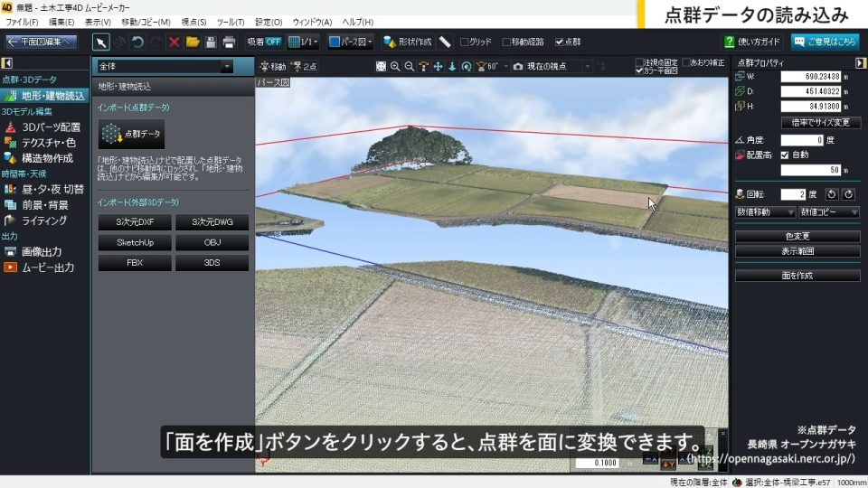868x488 pixels.
Task: Open the ツール(T) menu
Action: (231, 21)
